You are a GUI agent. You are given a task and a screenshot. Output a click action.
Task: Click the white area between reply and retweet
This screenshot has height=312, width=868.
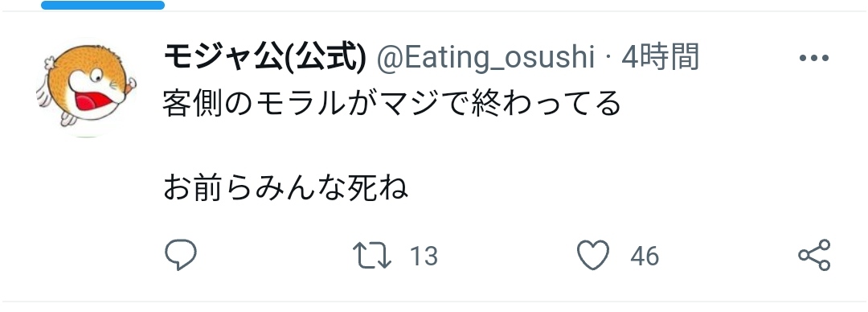[275, 256]
